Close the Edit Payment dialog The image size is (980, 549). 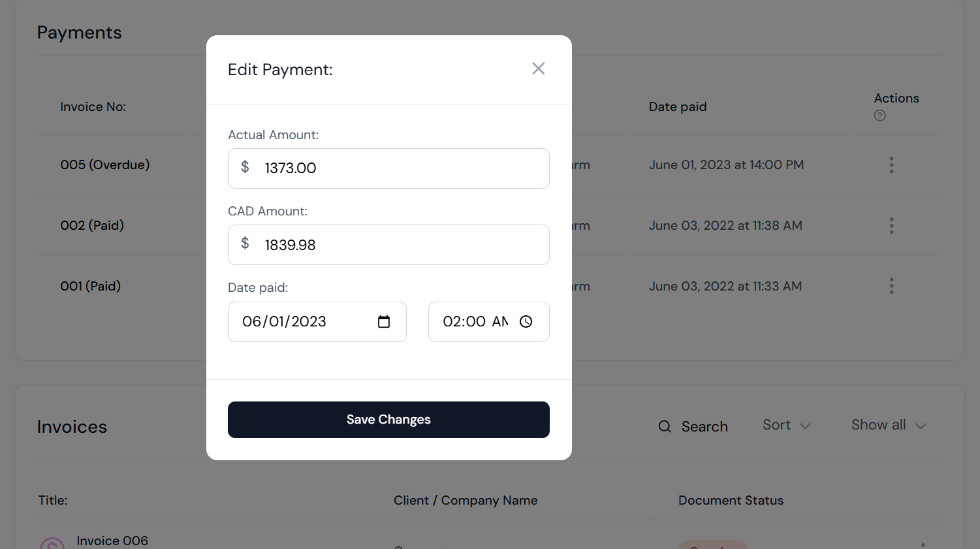[538, 69]
